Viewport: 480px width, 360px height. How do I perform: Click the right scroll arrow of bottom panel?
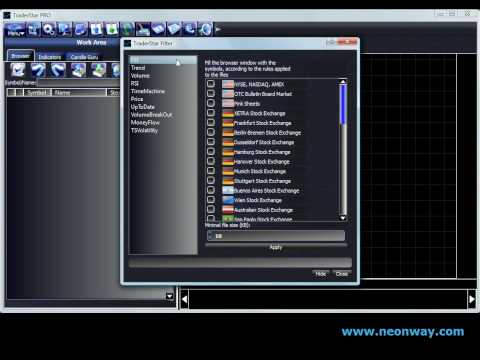[x=471, y=299]
